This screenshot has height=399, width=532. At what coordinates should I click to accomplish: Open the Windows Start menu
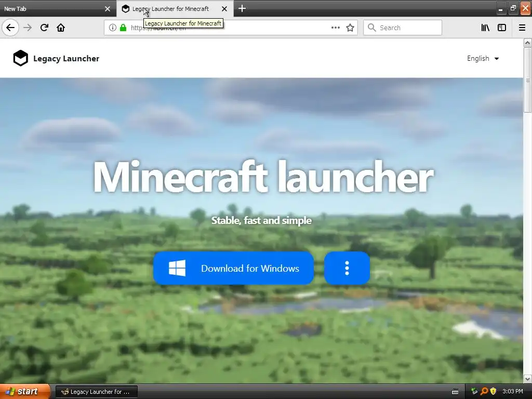point(25,392)
